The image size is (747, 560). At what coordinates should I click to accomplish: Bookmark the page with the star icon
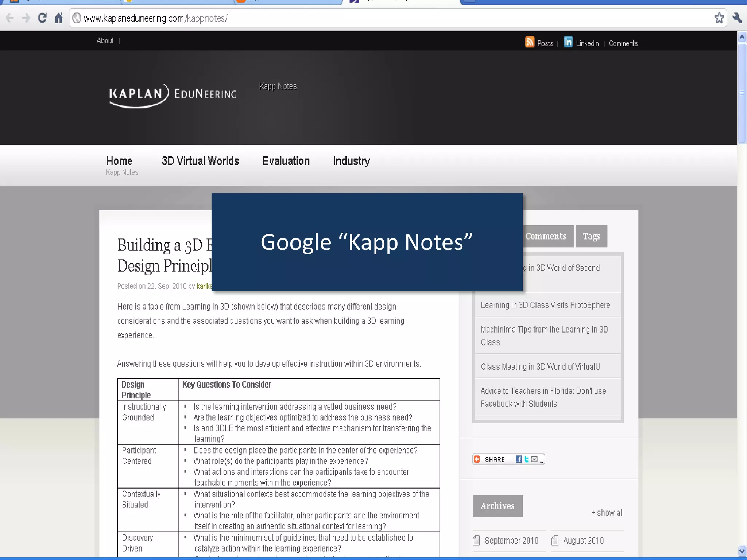click(x=719, y=18)
